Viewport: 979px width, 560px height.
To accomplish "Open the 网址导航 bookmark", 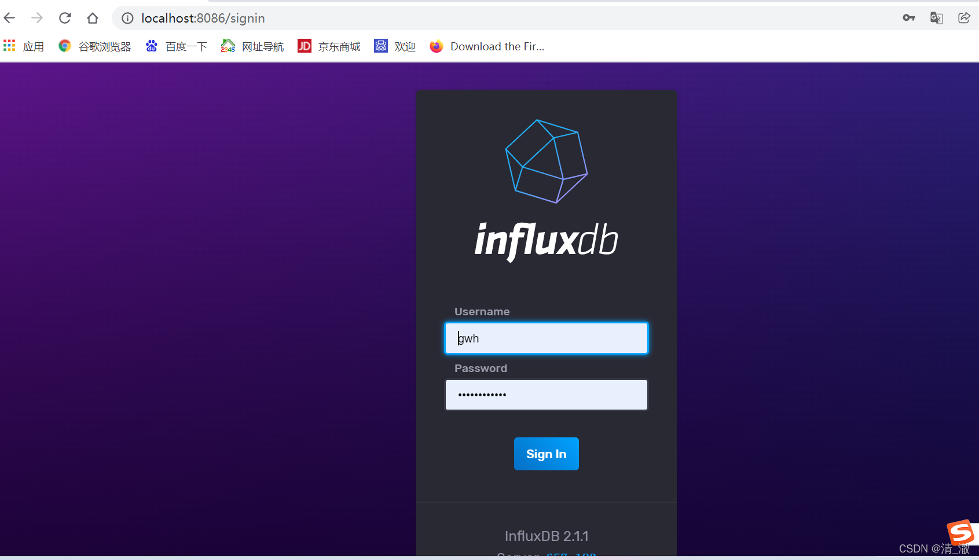I will coord(252,46).
